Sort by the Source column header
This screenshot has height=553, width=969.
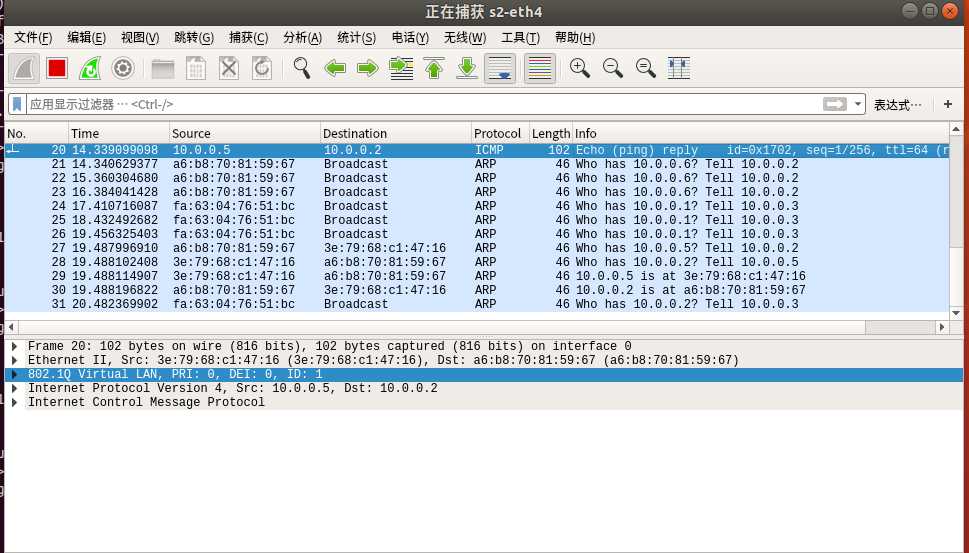(245, 133)
